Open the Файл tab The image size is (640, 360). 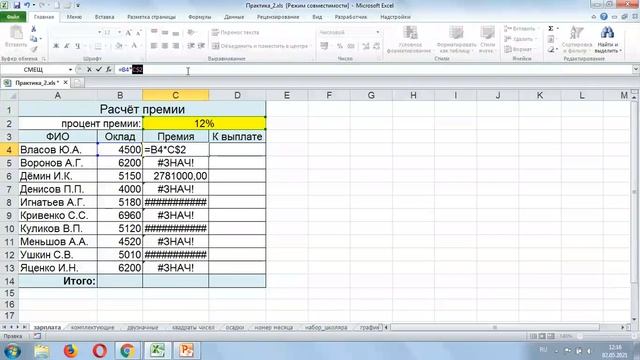coord(13,17)
